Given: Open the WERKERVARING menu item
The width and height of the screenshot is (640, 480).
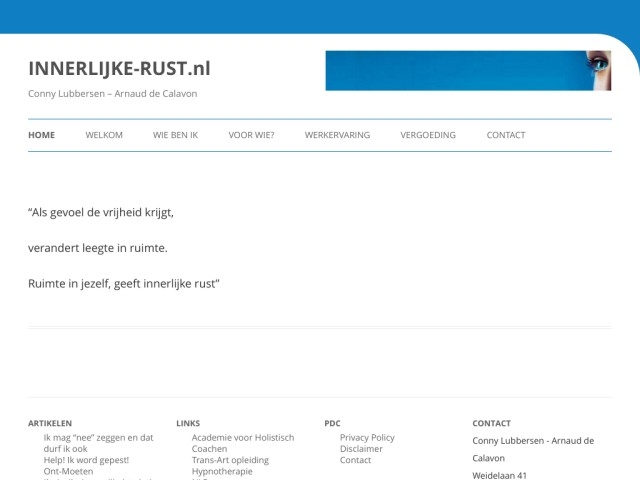Looking at the screenshot, I should (x=337, y=135).
